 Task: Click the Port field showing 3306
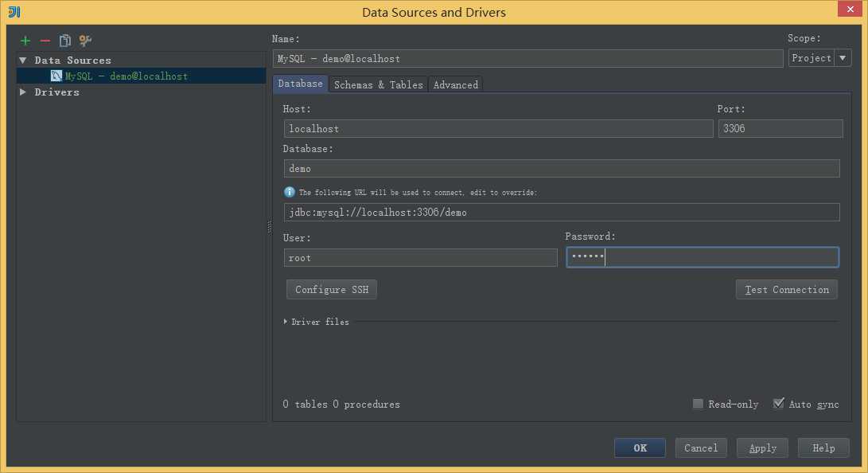point(780,128)
